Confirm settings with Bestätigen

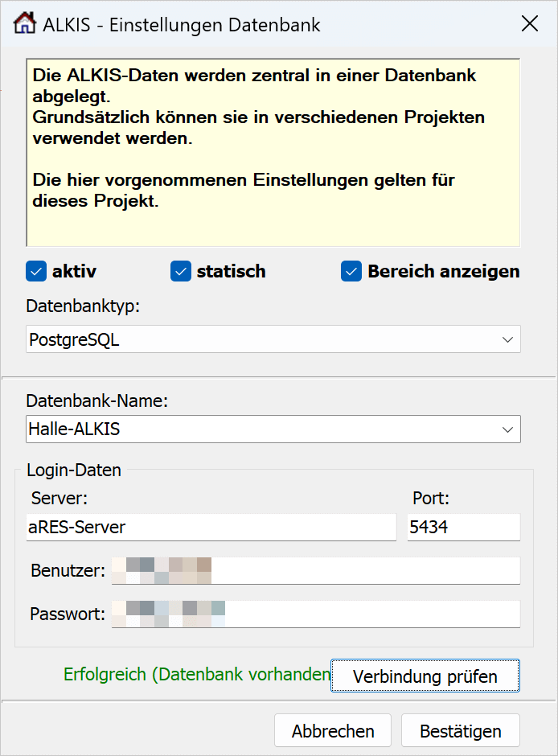pos(461,731)
